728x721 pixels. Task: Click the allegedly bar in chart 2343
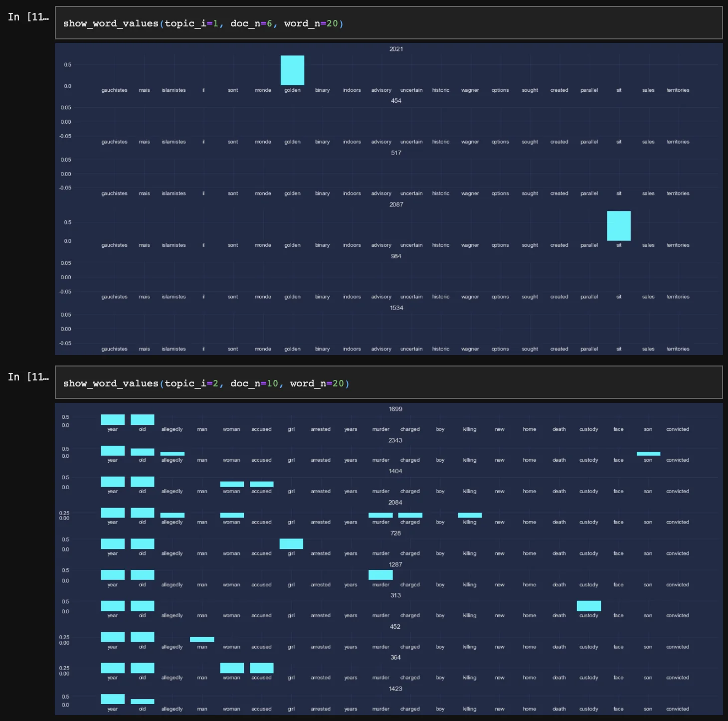point(172,454)
